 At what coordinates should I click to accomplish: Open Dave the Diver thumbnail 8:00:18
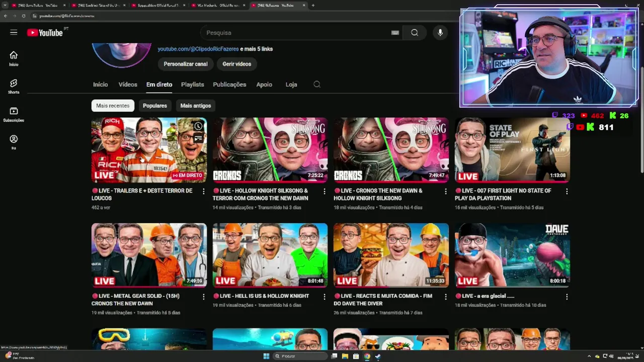coord(512,255)
